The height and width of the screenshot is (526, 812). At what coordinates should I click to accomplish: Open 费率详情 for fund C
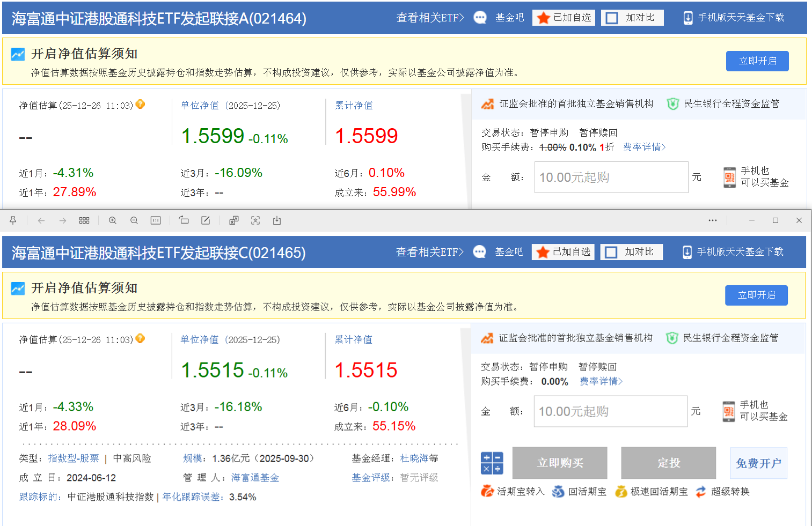601,381
